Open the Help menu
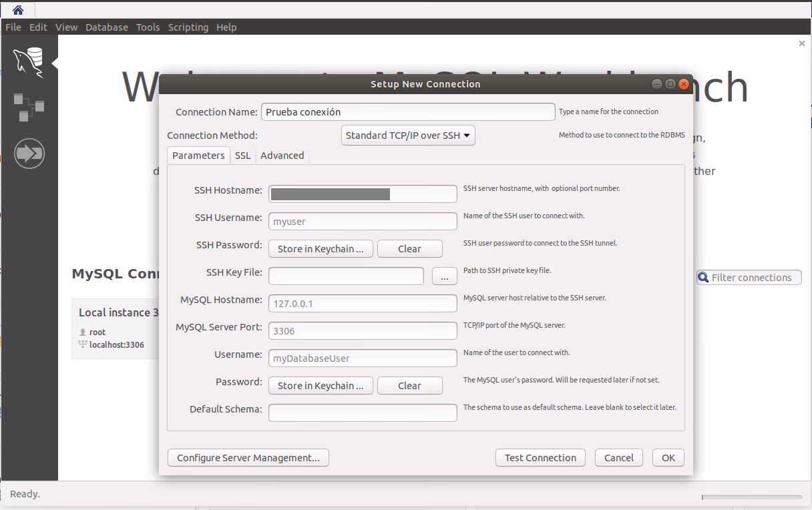Image resolution: width=812 pixels, height=510 pixels. [x=226, y=27]
